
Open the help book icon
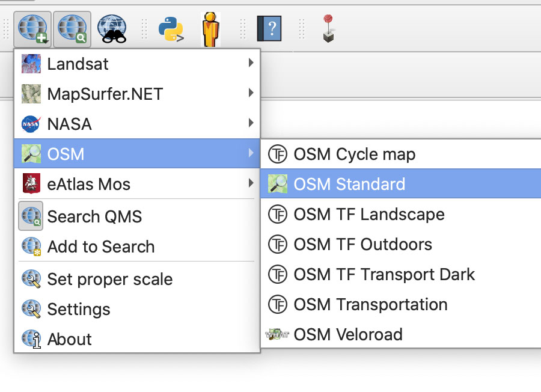(269, 28)
